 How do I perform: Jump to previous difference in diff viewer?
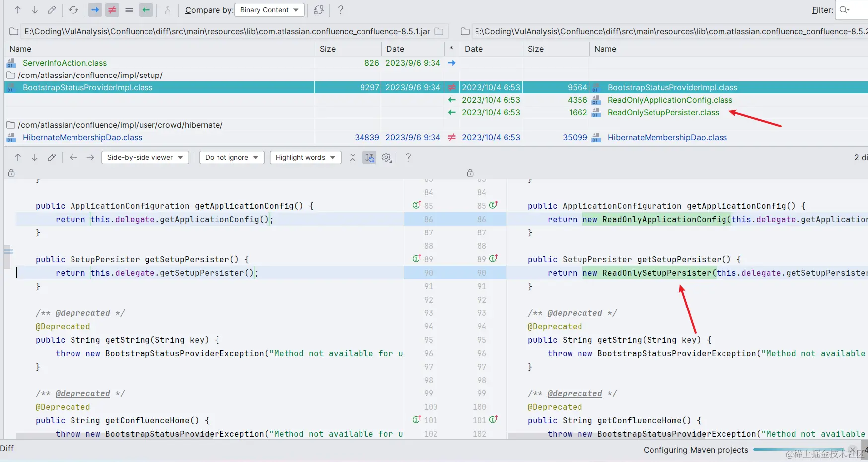pos(18,157)
